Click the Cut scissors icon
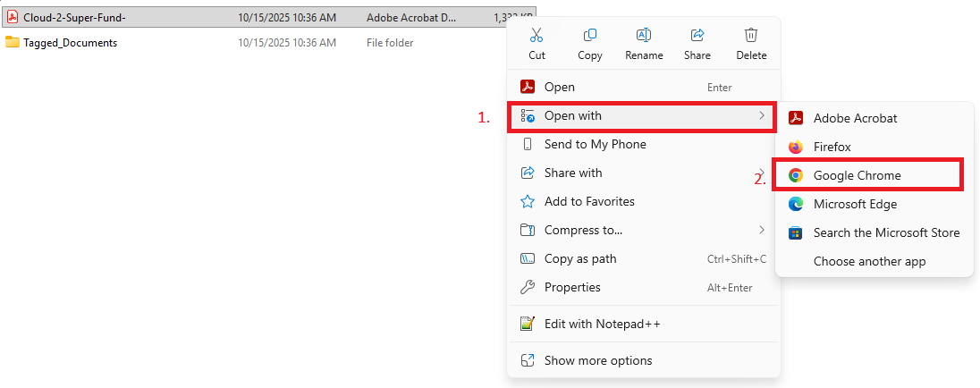980x388 pixels. (x=536, y=36)
